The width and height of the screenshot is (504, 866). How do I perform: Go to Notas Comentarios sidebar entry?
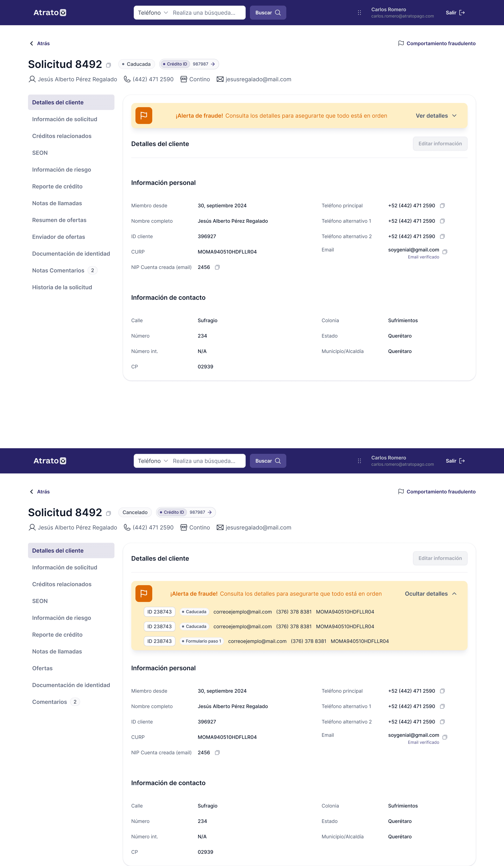[x=58, y=271]
